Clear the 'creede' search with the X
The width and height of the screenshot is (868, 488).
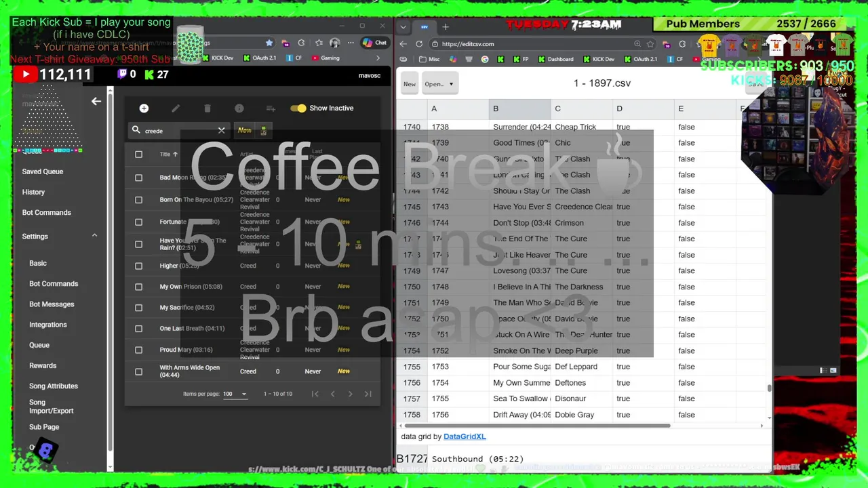tap(221, 130)
